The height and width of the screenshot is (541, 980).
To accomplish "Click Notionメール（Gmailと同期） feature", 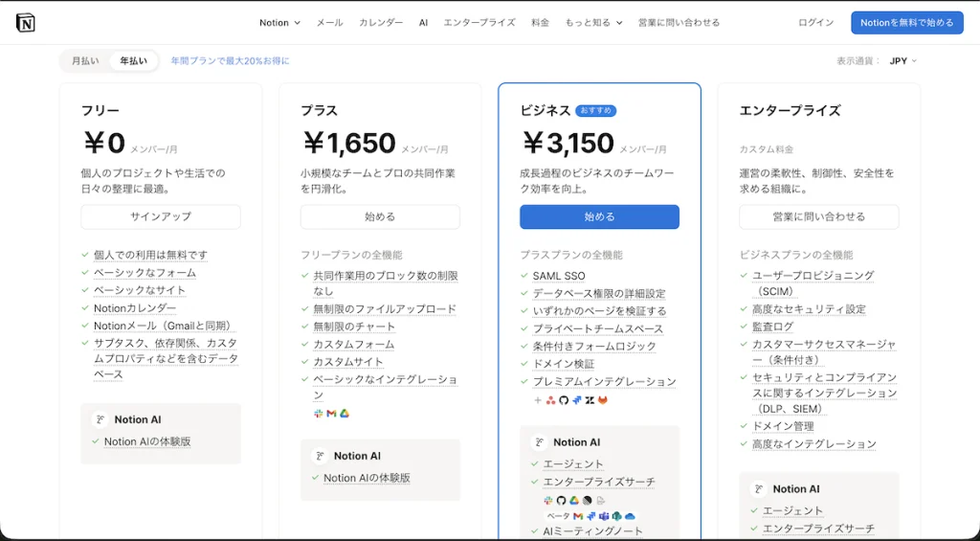I will 165,326.
